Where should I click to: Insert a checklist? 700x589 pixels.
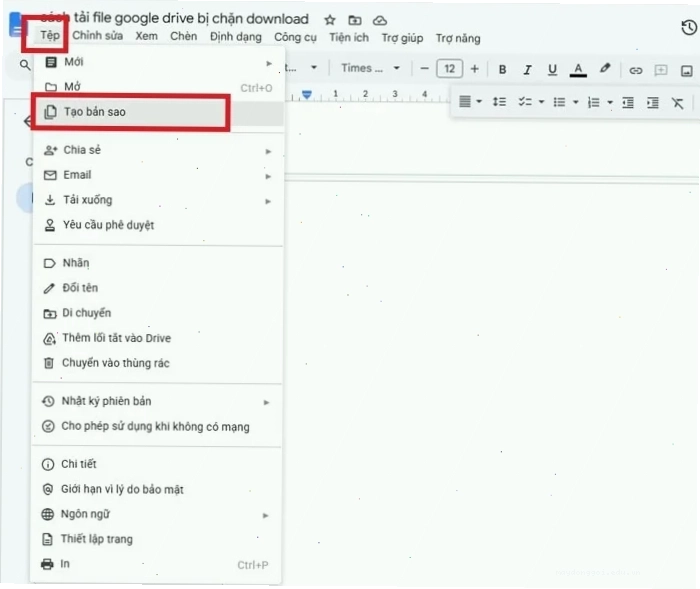click(x=525, y=102)
